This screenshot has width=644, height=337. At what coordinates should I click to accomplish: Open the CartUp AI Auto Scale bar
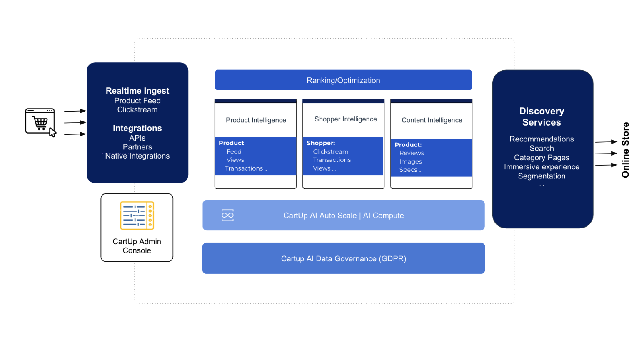point(344,215)
